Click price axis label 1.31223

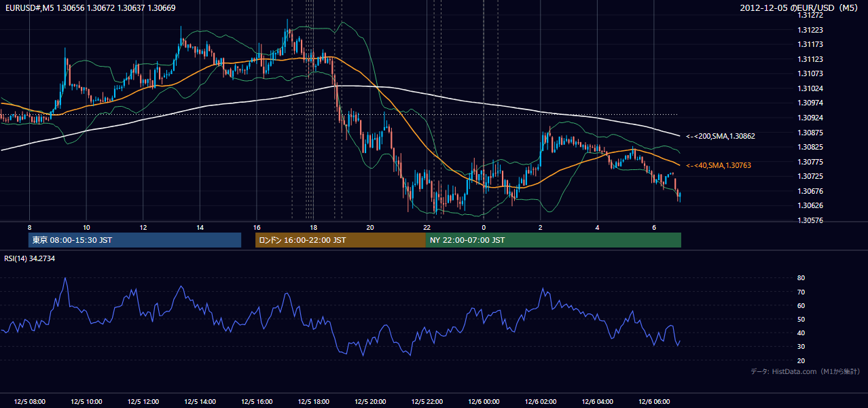(811, 30)
